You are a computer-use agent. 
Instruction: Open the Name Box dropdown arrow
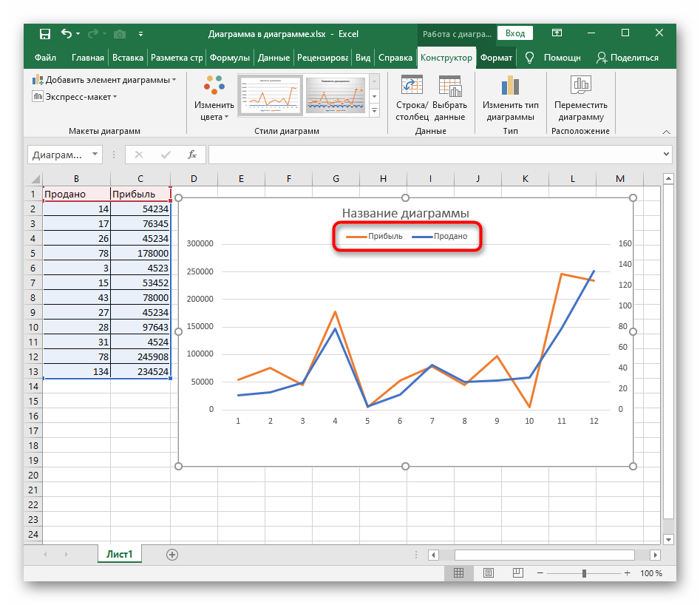(x=95, y=155)
